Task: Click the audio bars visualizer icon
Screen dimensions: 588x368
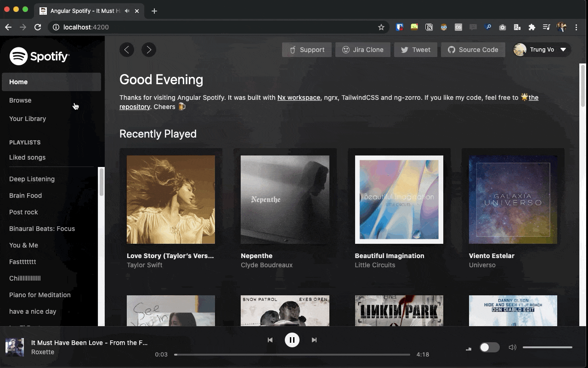Action: tap(469, 349)
